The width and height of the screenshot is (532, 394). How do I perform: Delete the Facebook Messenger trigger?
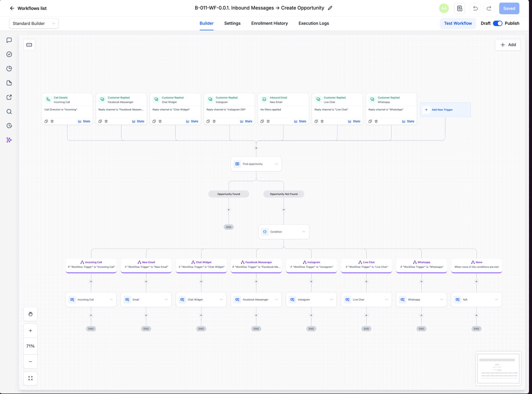pyautogui.click(x=106, y=121)
